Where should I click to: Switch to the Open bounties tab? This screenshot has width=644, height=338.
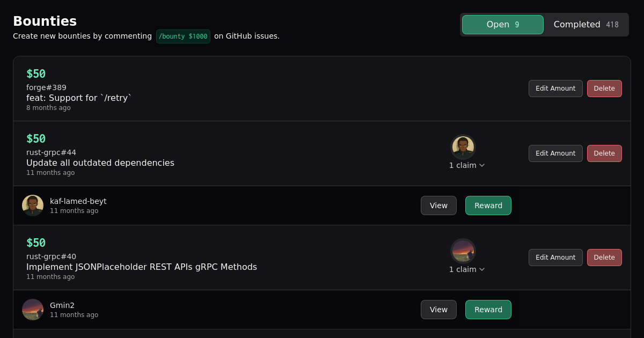pos(502,25)
